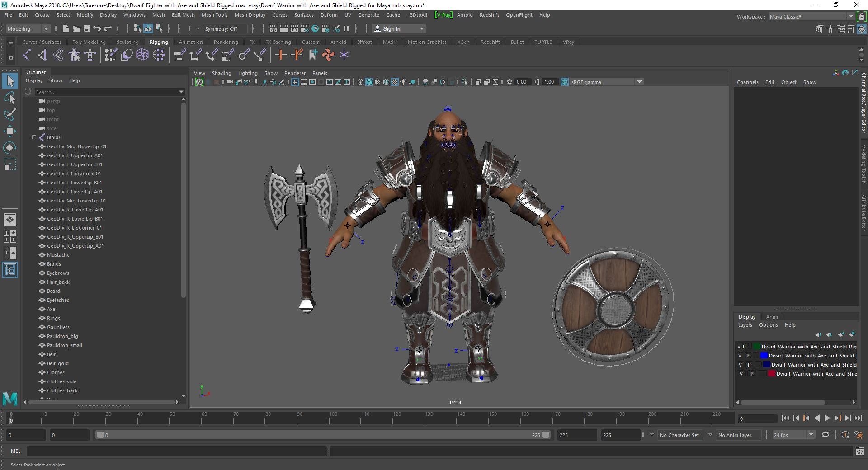868x470 pixels.
Task: Open the sRGB gamma dropdown
Action: (x=606, y=82)
